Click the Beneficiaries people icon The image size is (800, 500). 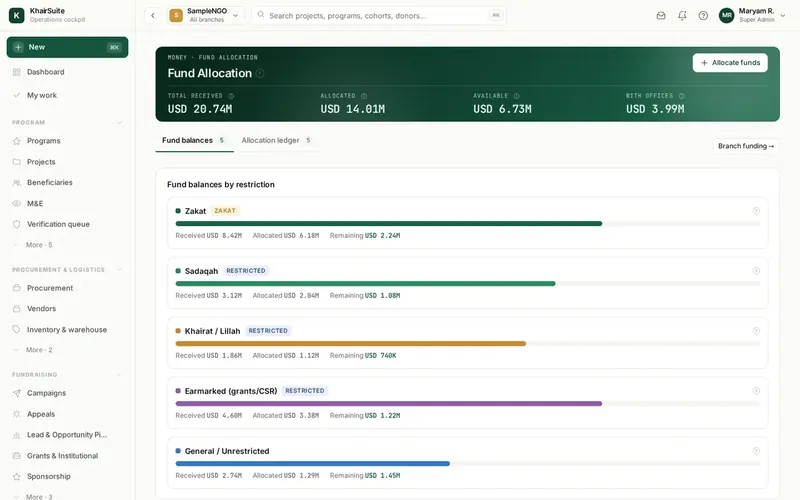tap(16, 183)
